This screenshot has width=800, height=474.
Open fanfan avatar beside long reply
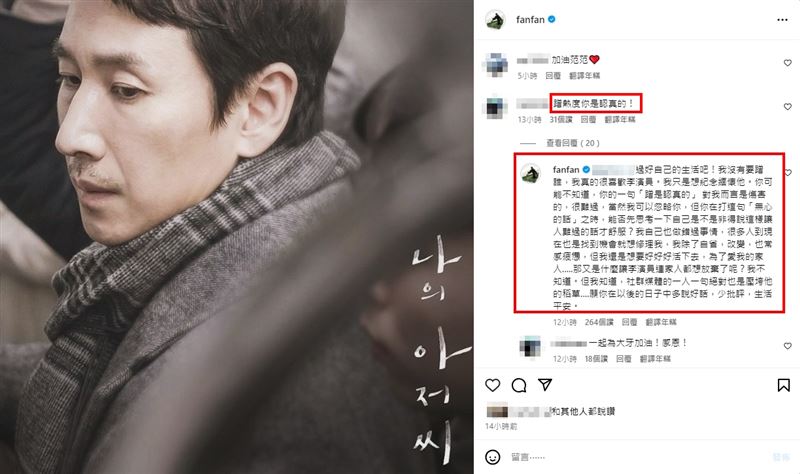pyautogui.click(x=531, y=173)
